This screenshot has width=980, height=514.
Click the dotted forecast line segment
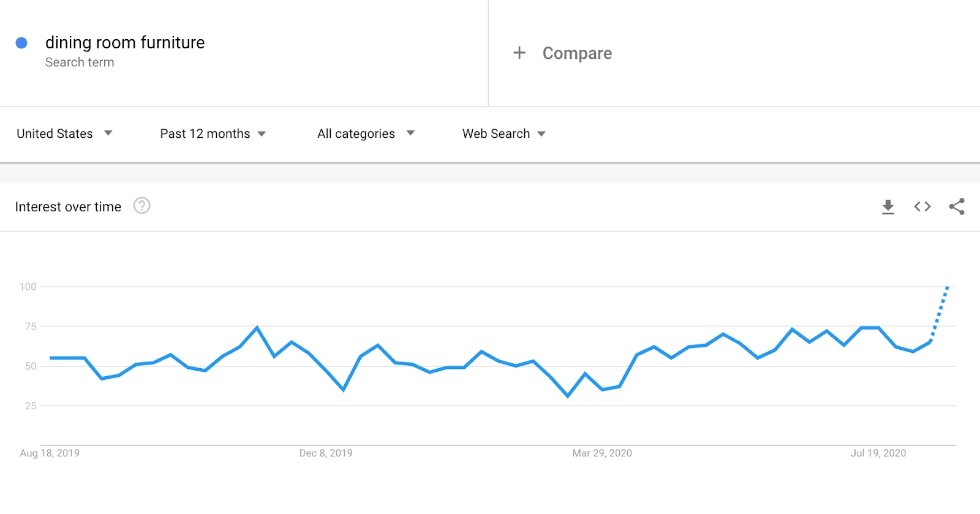(940, 313)
